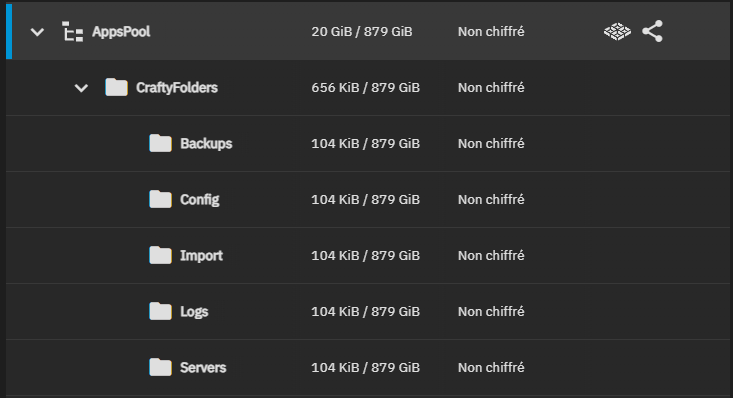The width and height of the screenshot is (733, 398).
Task: Select the Import dataset name
Action: 201,256
